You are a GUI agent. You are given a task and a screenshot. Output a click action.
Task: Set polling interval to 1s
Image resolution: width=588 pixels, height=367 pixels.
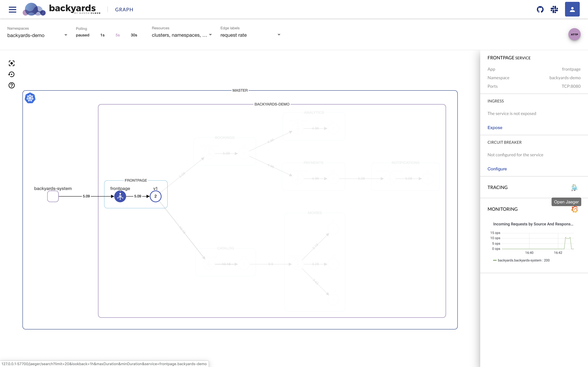tap(102, 35)
